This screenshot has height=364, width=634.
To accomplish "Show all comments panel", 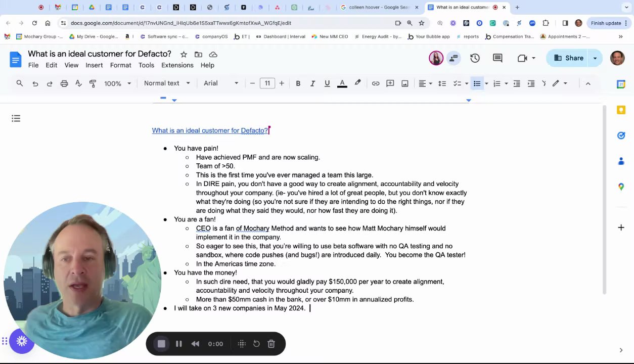I will point(497,58).
